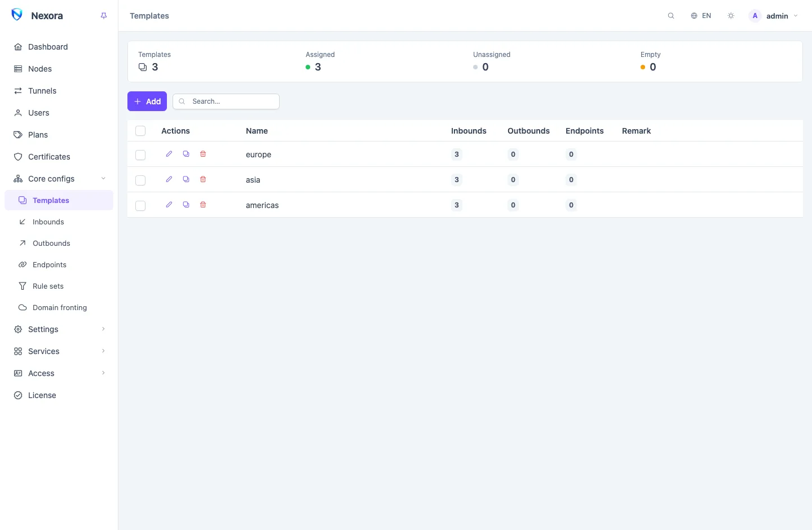Image resolution: width=812 pixels, height=530 pixels.
Task: Duplicate the americas template
Action: click(x=186, y=205)
